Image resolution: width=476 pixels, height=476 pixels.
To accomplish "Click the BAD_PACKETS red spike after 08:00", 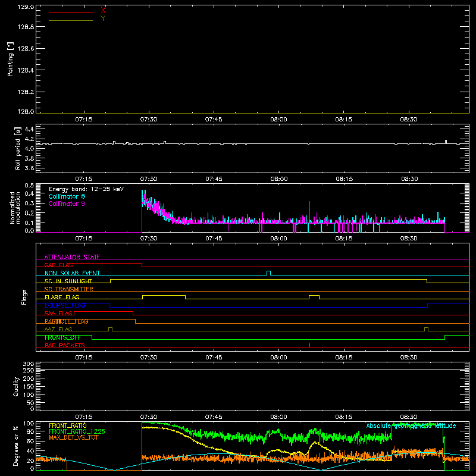I will point(309,345).
